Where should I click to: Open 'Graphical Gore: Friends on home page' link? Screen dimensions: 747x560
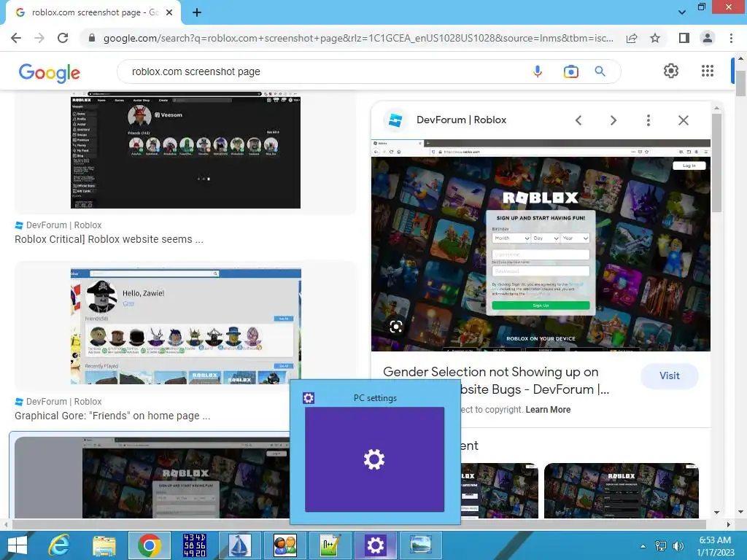pyautogui.click(x=112, y=416)
